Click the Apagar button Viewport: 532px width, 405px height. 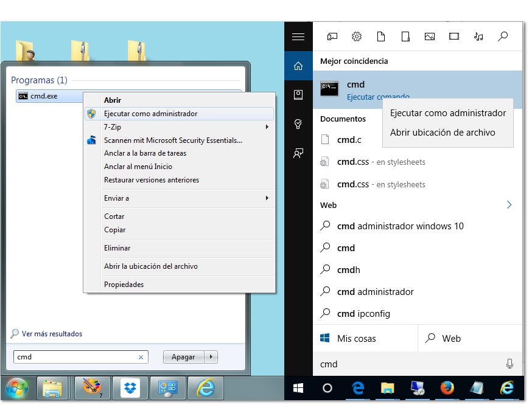click(183, 357)
